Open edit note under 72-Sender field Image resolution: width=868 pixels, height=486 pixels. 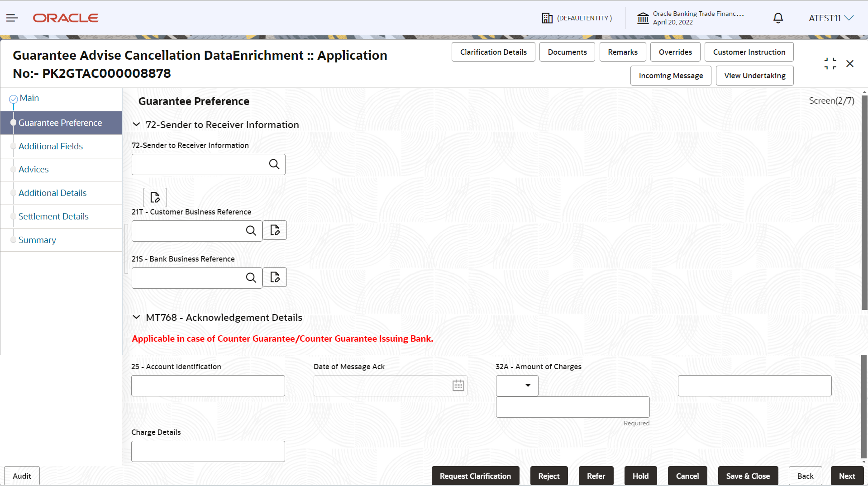click(x=155, y=197)
